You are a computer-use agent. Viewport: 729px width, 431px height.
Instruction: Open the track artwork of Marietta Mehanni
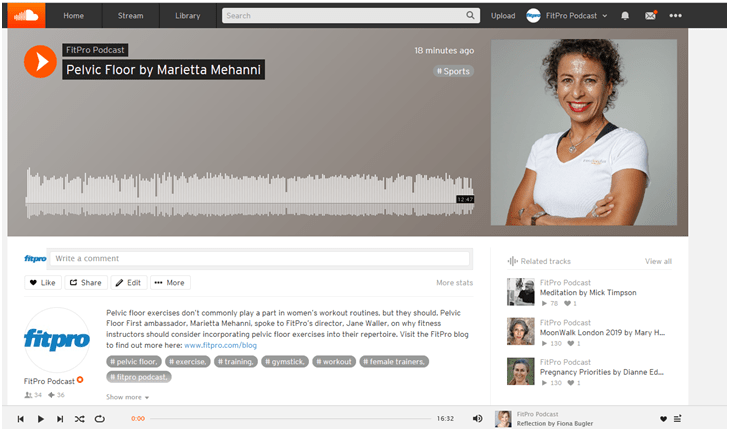coord(584,132)
